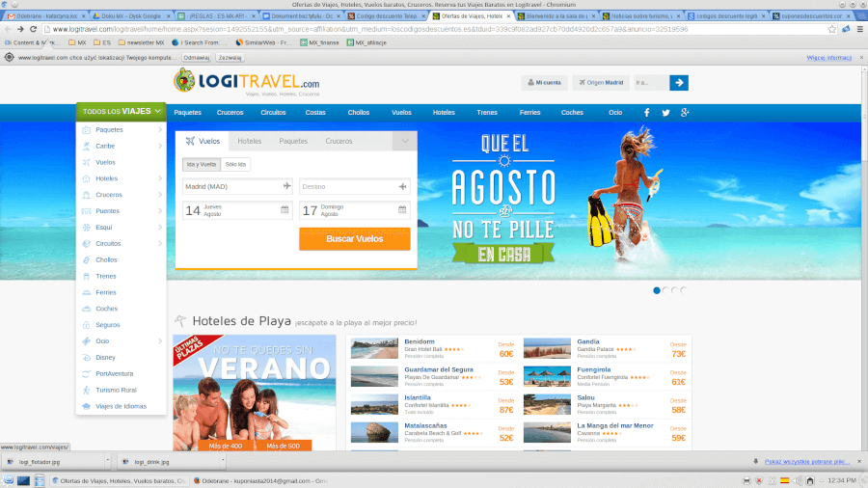Screen dimensions: 868x488
Task: Click the Google Plus icon
Action: tap(685, 112)
